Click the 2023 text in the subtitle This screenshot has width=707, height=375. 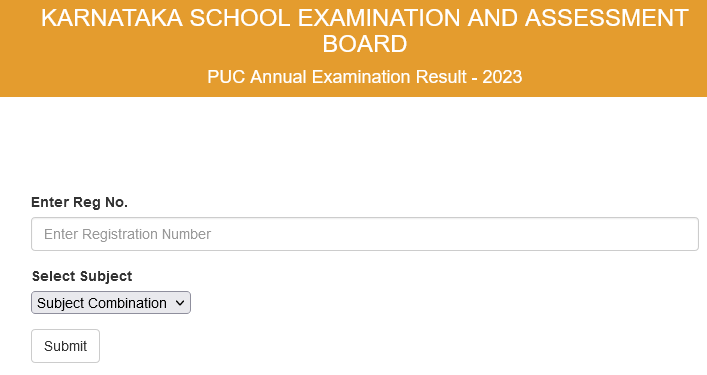coord(502,77)
